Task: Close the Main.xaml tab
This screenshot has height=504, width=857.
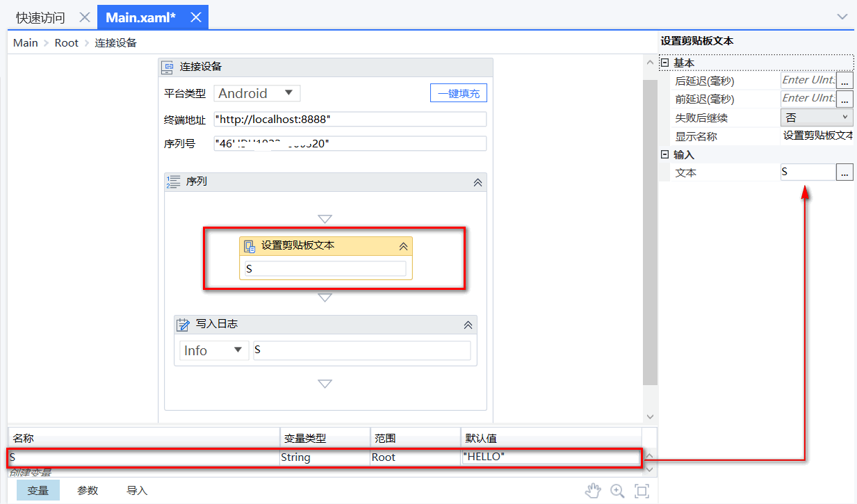Action: 196,17
